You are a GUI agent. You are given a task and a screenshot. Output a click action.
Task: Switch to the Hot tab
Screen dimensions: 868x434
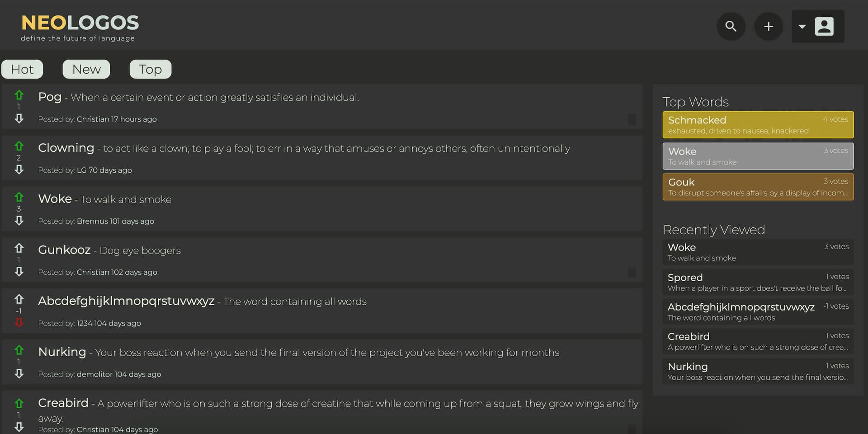point(22,69)
